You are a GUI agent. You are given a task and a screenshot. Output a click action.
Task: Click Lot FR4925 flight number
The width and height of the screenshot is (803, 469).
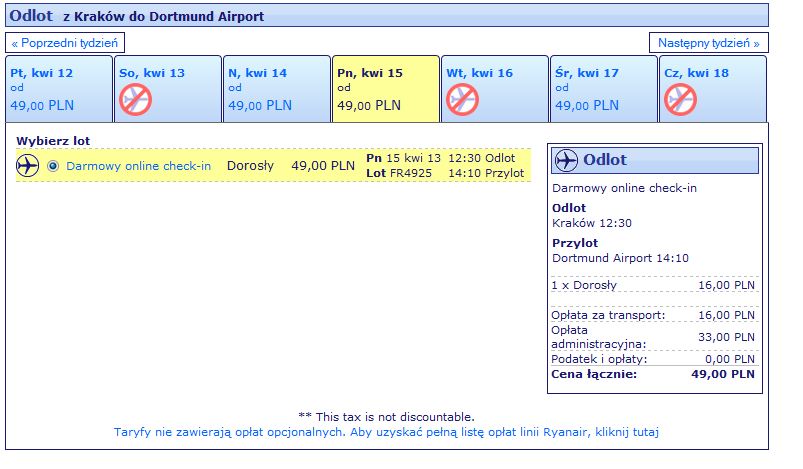(399, 173)
